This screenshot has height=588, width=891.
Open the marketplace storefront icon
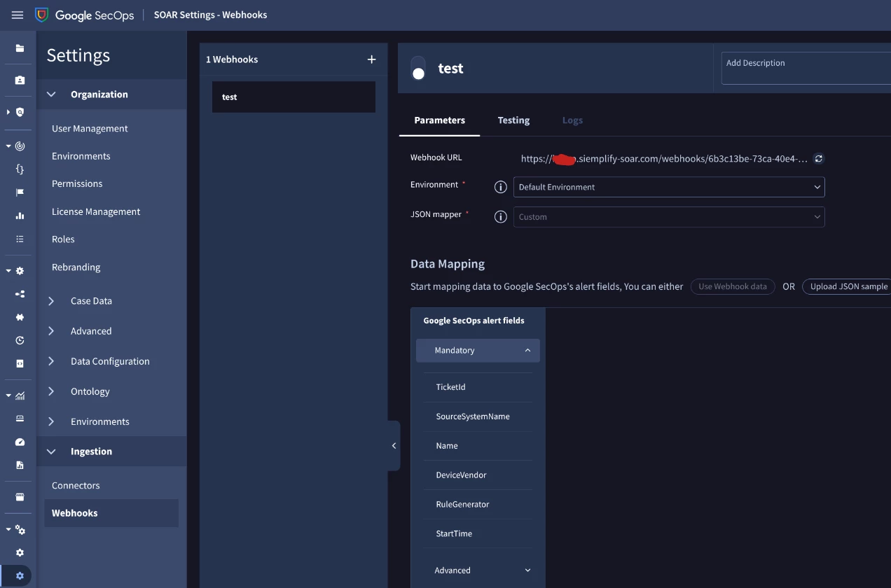tap(20, 497)
